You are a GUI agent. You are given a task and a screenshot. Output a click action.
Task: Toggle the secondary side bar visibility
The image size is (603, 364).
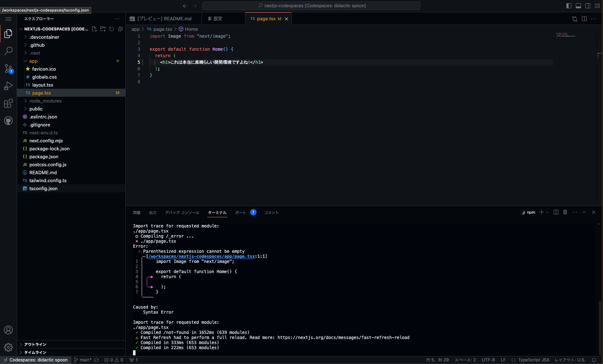[x=588, y=6]
